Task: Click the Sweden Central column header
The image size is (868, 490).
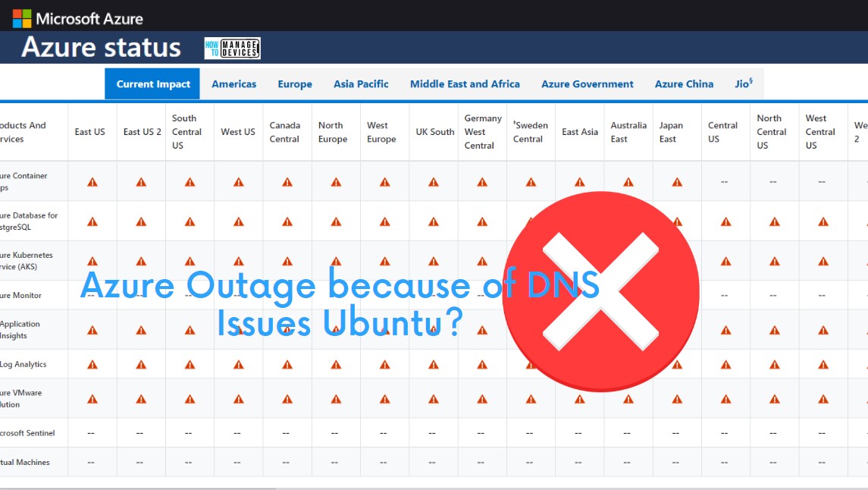Action: tap(531, 132)
